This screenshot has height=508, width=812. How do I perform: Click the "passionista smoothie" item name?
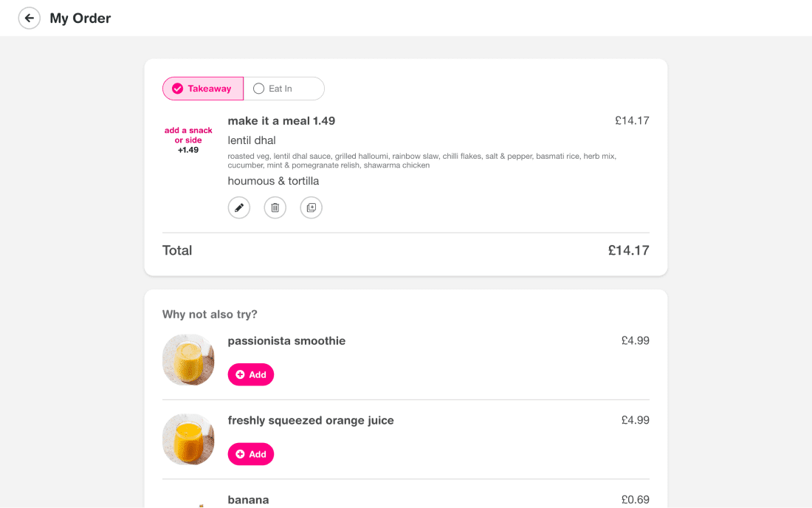coord(286,341)
